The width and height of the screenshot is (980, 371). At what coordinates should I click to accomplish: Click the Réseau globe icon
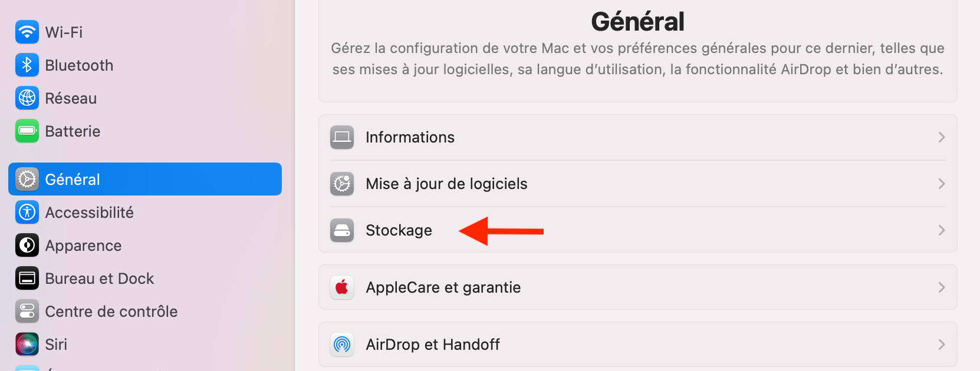pos(27,98)
